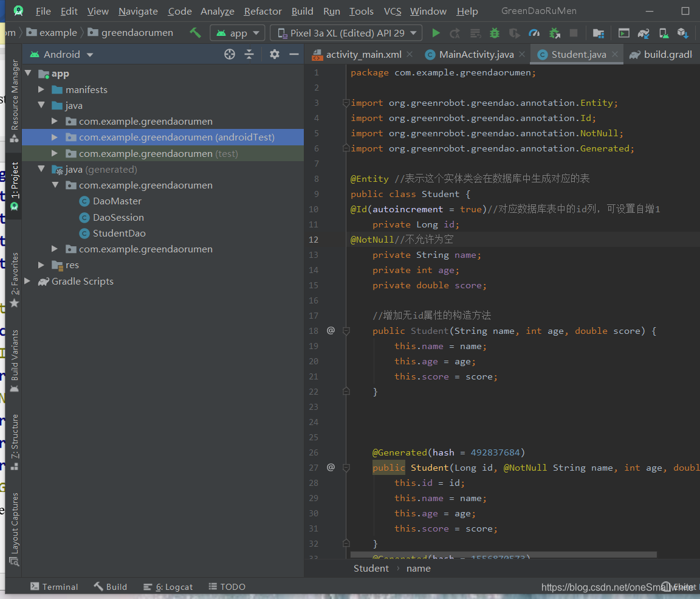
Task: Start debugging the app with bug icon
Action: click(495, 33)
